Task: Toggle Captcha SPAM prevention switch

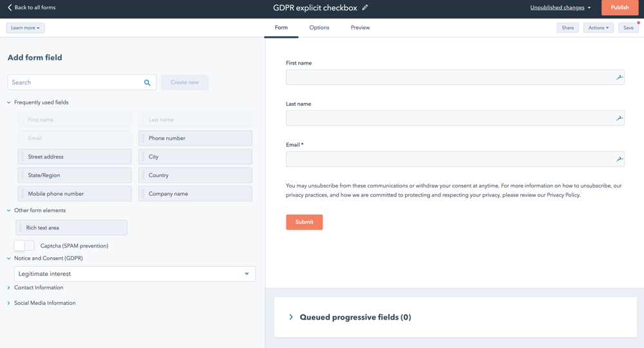Action: click(x=24, y=246)
